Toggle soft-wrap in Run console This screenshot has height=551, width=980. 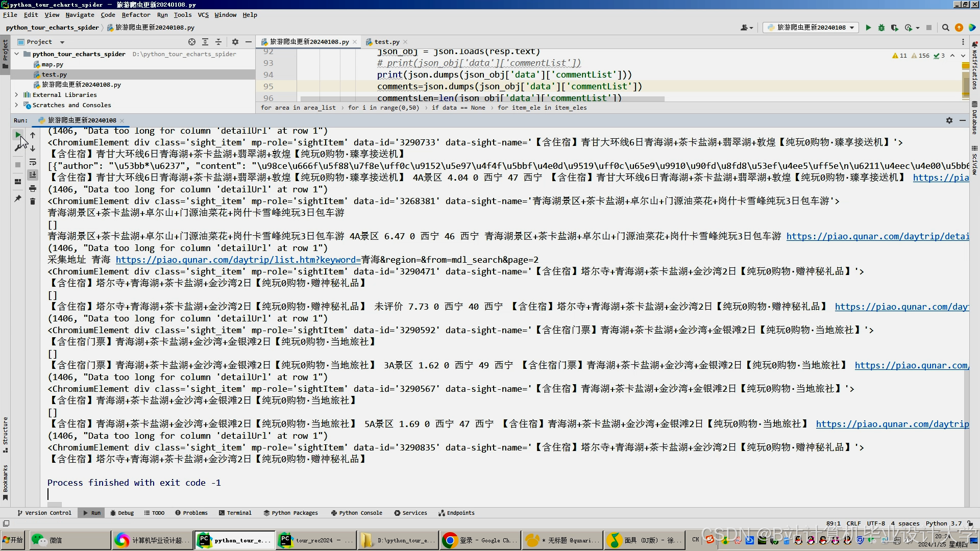click(x=33, y=162)
